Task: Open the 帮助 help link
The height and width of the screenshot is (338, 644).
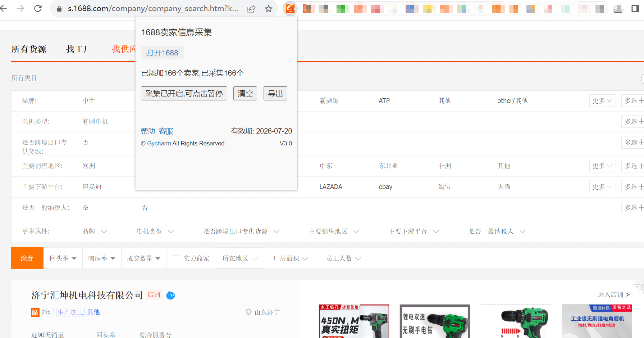Action: pyautogui.click(x=148, y=131)
